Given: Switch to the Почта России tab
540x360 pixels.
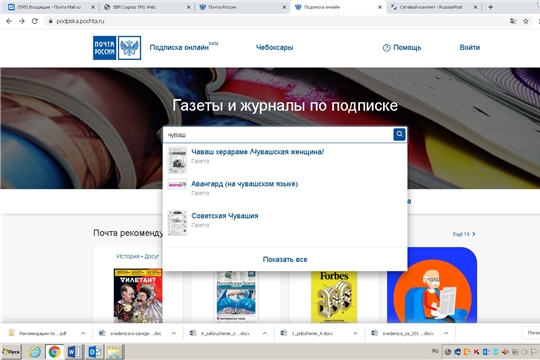Looking at the screenshot, I should [x=242, y=7].
